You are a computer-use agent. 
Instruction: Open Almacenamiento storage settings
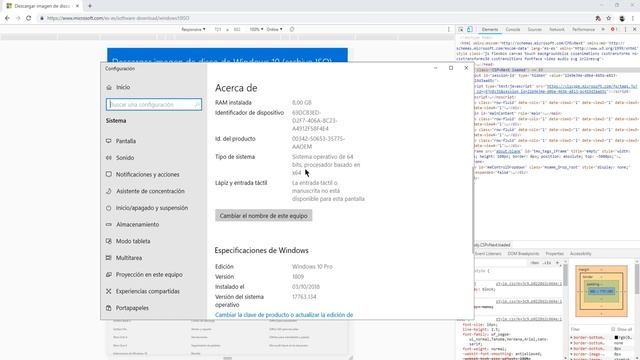tap(138, 224)
